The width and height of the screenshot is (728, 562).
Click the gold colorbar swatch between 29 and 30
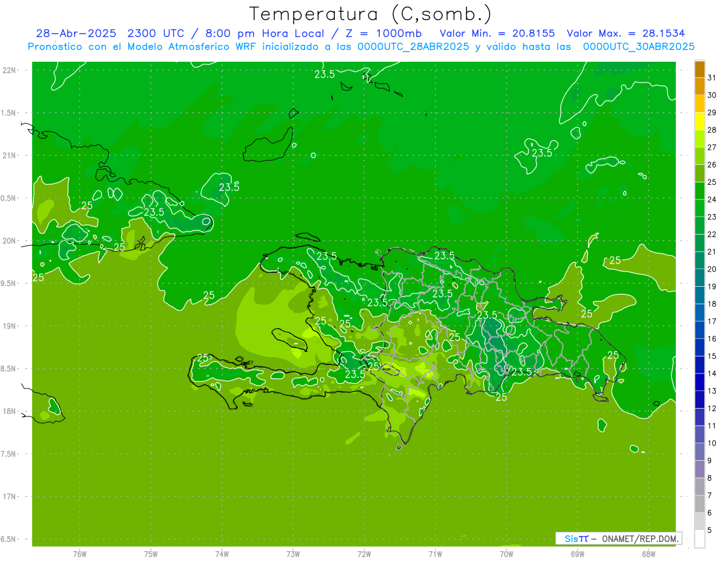pyautogui.click(x=699, y=104)
